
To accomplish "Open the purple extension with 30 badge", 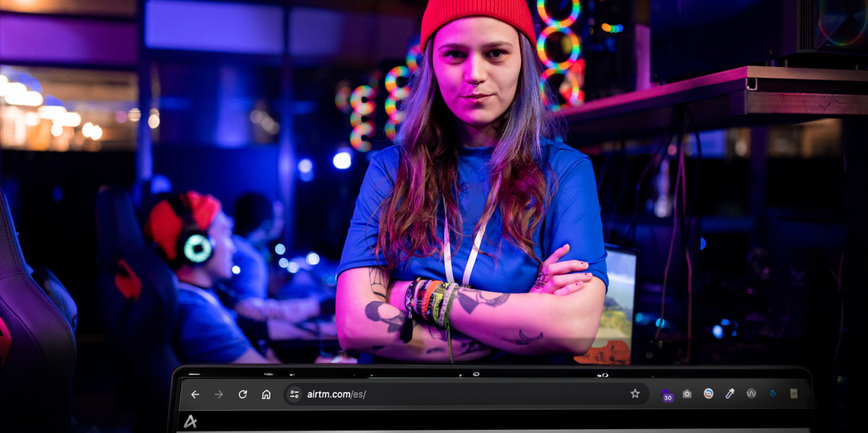I will pos(666,395).
